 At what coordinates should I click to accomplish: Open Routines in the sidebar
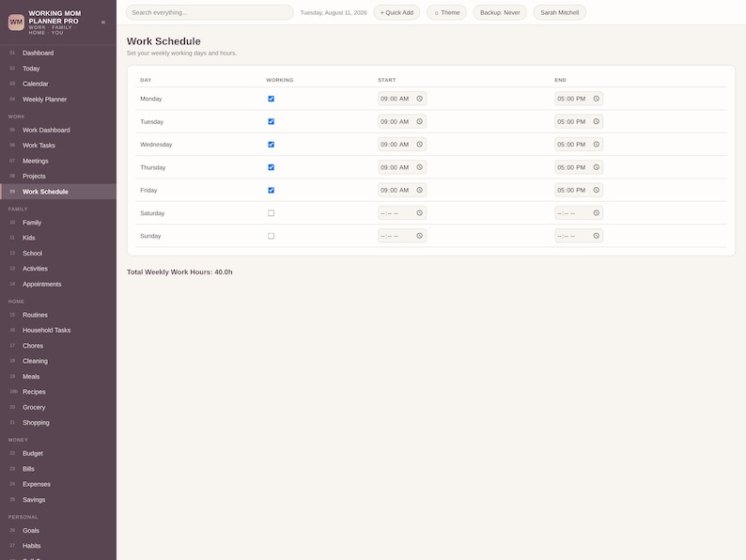pos(58,315)
